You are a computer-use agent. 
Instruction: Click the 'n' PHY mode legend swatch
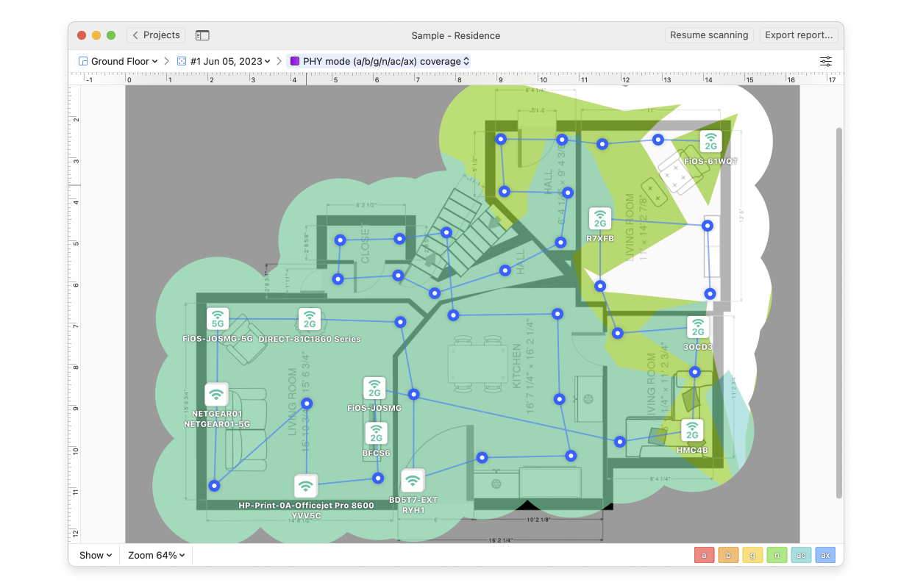click(x=777, y=555)
